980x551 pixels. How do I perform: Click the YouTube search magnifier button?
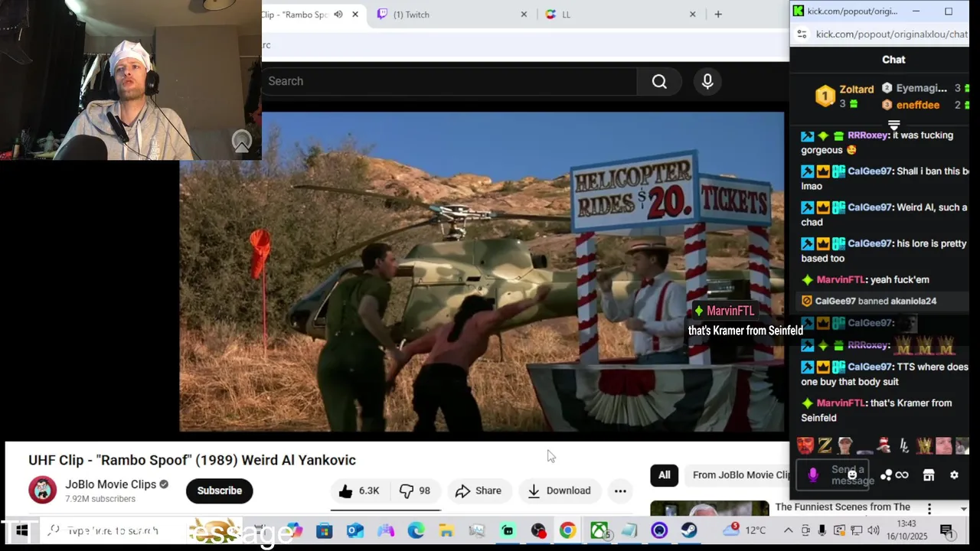tap(659, 81)
